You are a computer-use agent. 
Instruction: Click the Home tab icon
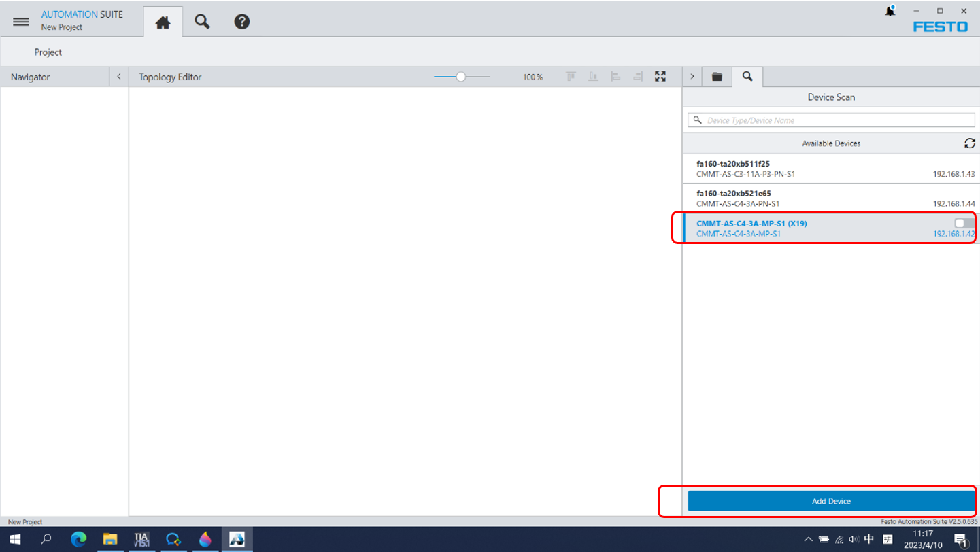[163, 22]
